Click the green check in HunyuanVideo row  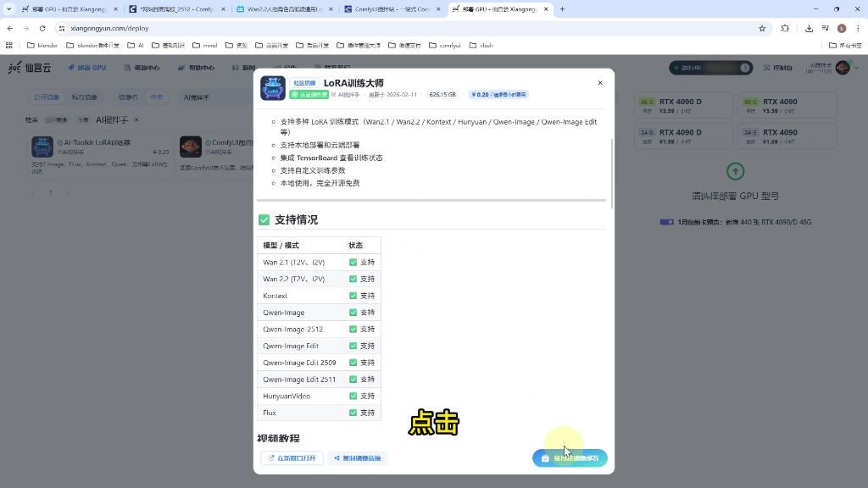[x=353, y=396]
